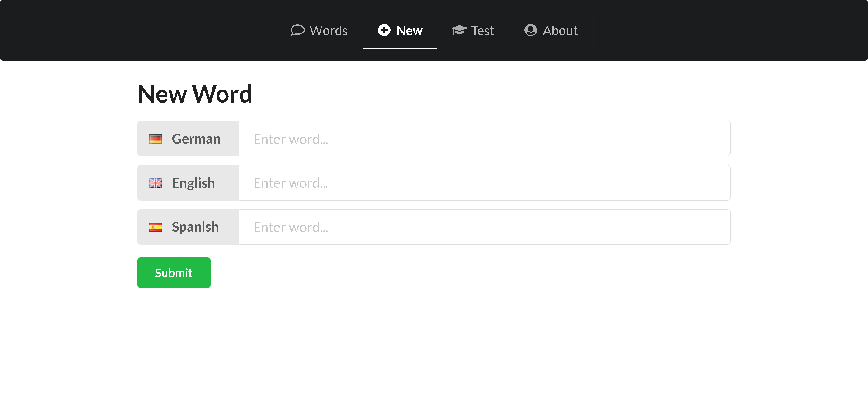Click the British flag icon
This screenshot has width=868, height=415.
[x=155, y=183]
